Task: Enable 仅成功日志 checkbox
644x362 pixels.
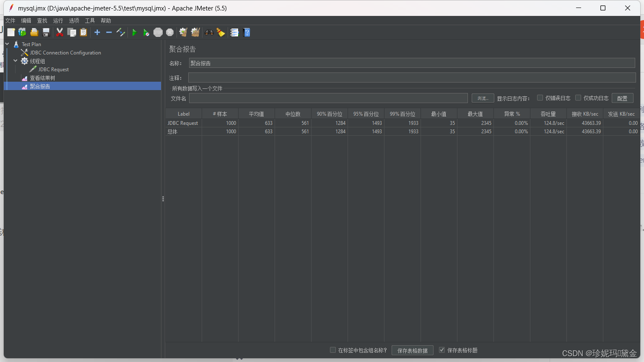Action: tap(578, 98)
